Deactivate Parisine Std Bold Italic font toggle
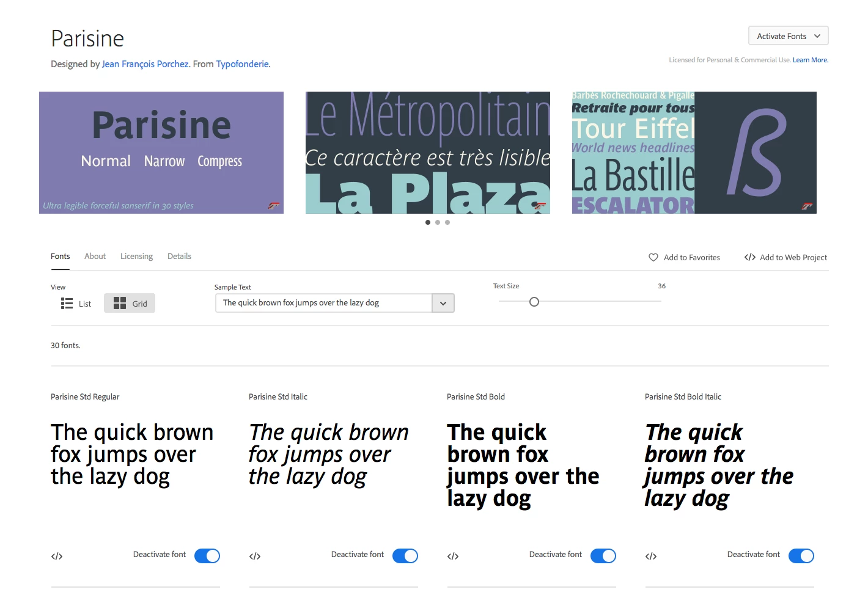Screen dimensions: 868x595 tap(801, 556)
